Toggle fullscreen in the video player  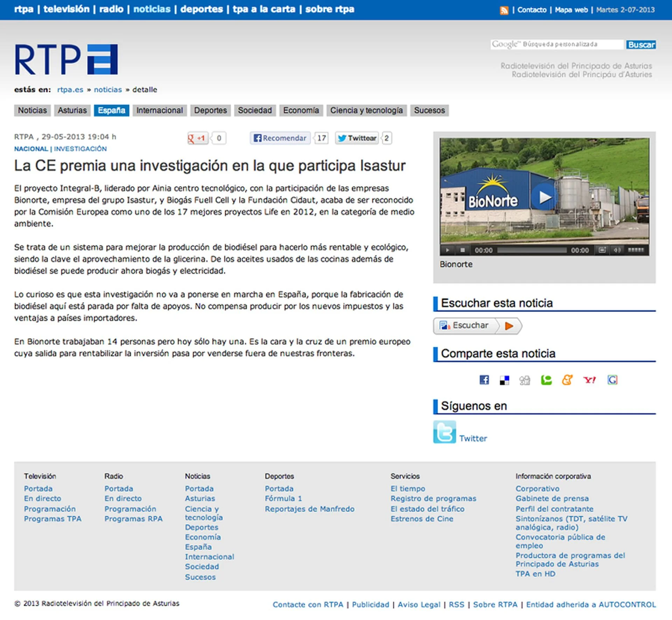[x=602, y=250]
